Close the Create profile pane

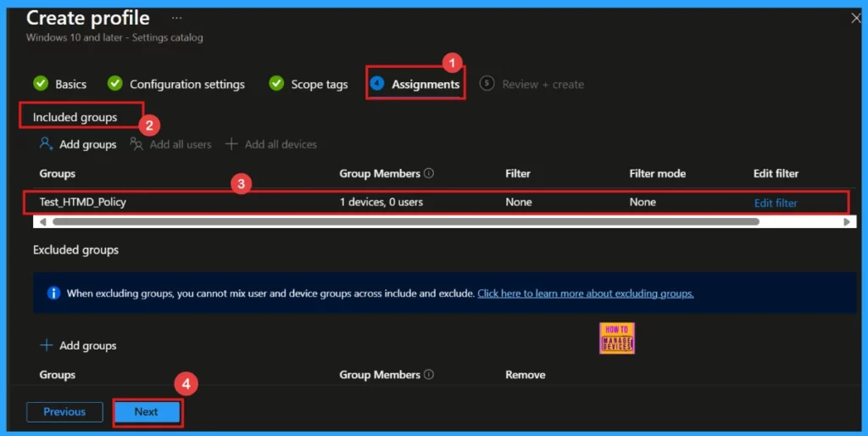click(x=856, y=19)
